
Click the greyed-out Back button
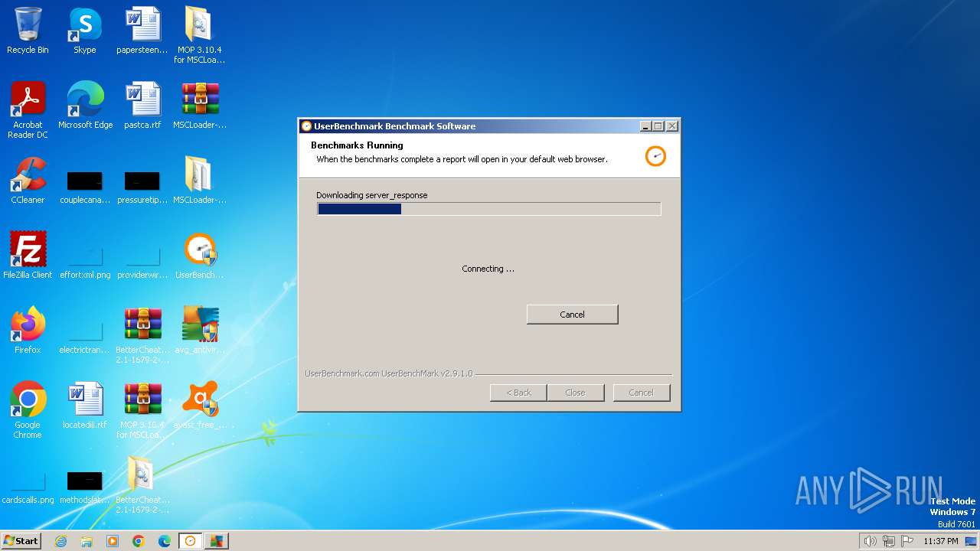coord(518,393)
